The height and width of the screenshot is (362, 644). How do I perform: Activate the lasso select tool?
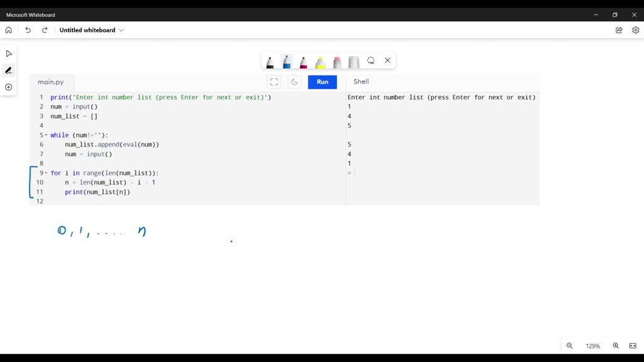pos(370,60)
